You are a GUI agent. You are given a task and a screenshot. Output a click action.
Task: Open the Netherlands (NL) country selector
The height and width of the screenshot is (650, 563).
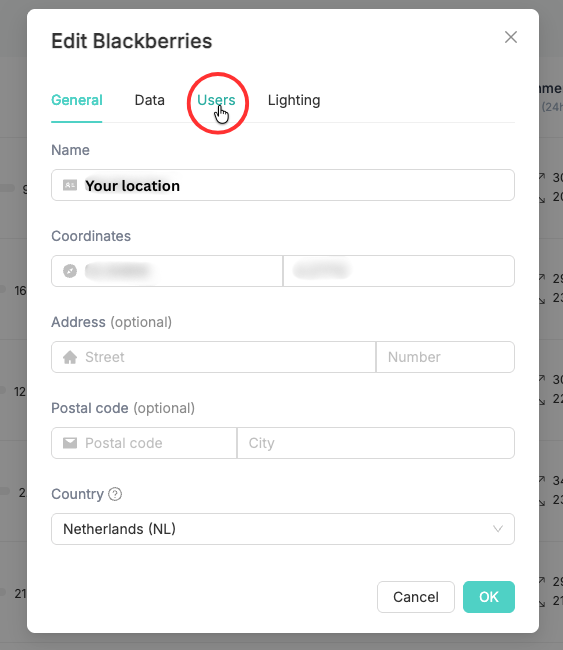point(283,529)
